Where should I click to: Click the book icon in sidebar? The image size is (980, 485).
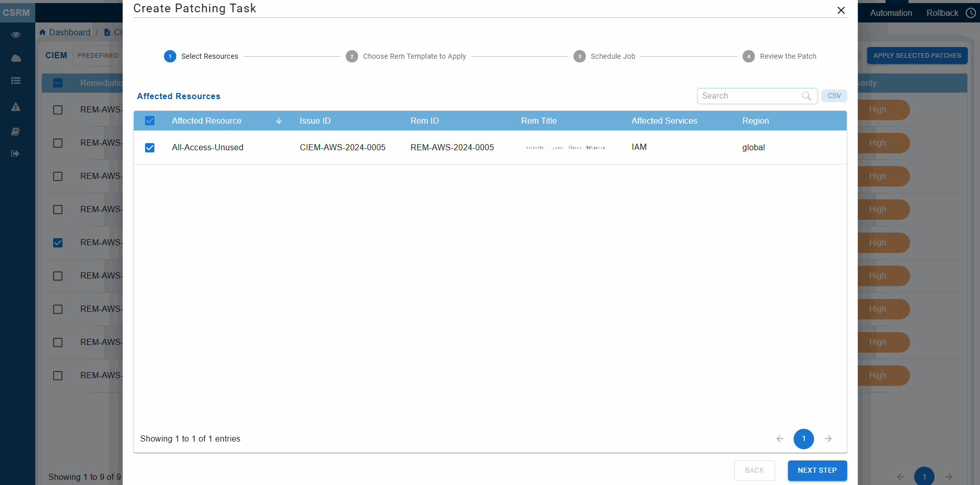[16, 132]
